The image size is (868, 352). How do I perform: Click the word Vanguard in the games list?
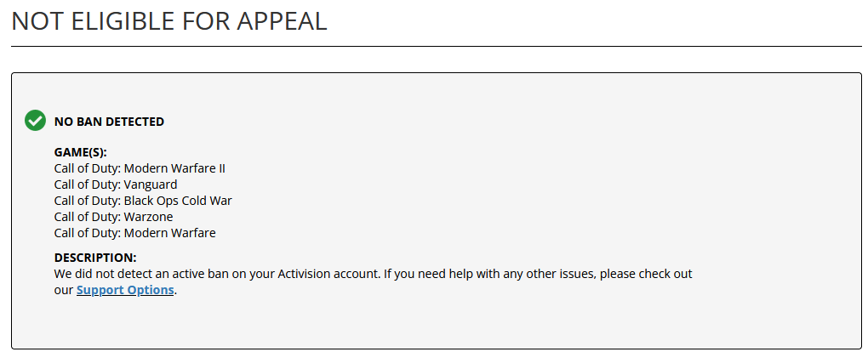151,185
